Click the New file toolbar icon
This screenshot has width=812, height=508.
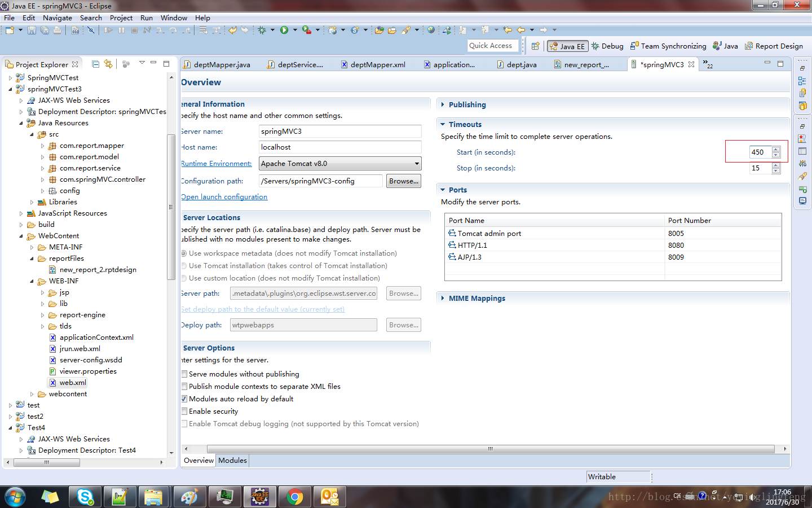pos(10,30)
